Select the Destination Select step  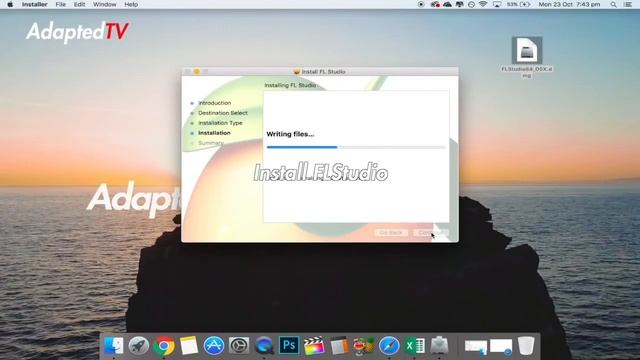(223, 113)
